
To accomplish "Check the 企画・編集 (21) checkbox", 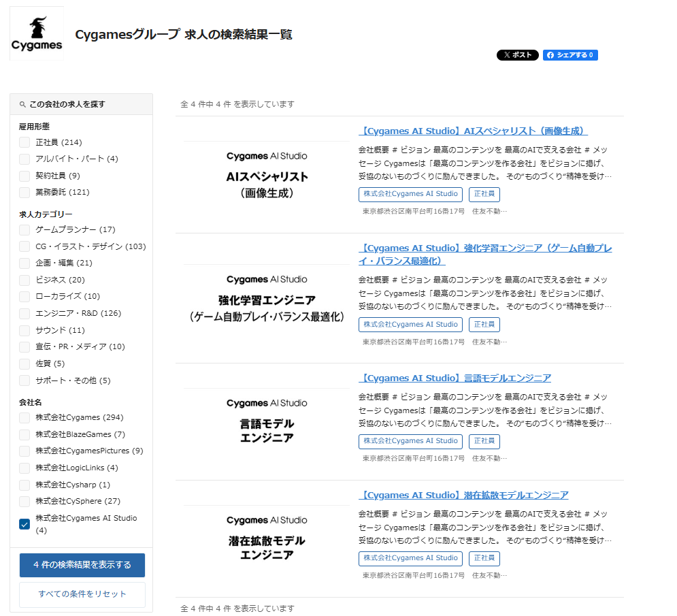I will [24, 263].
